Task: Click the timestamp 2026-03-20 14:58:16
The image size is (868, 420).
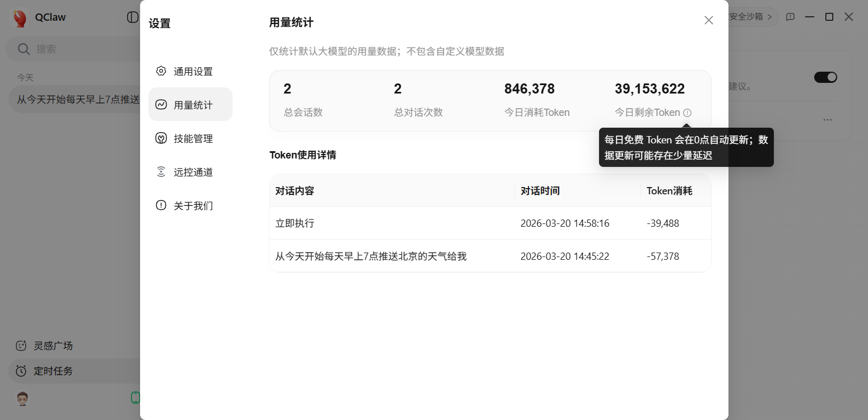Action: [x=565, y=223]
